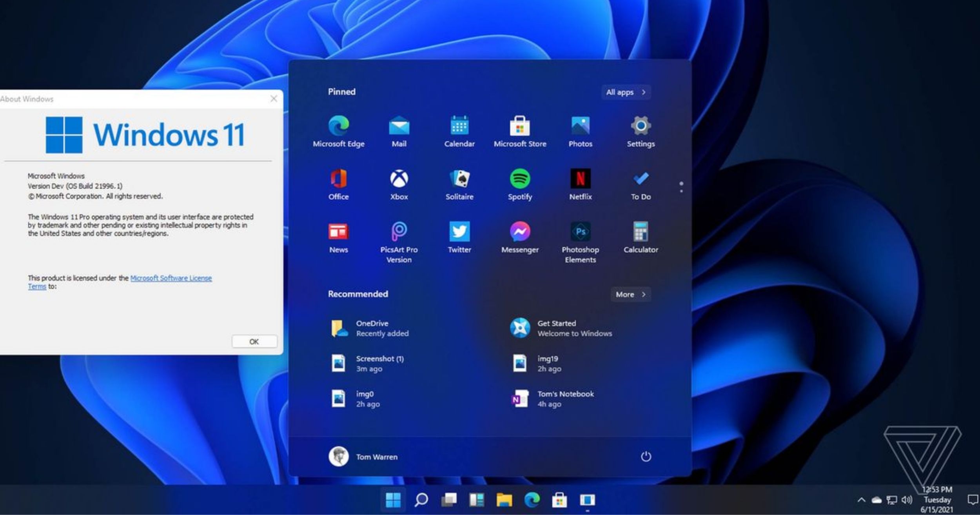Image resolution: width=980 pixels, height=515 pixels.
Task: Open the notification center icon
Action: coord(973,500)
